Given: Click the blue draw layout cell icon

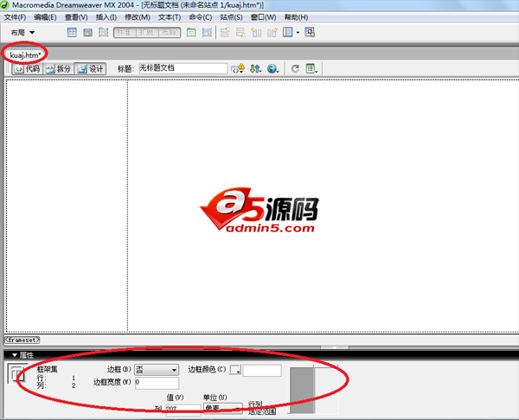Looking at the screenshot, I should (207, 33).
